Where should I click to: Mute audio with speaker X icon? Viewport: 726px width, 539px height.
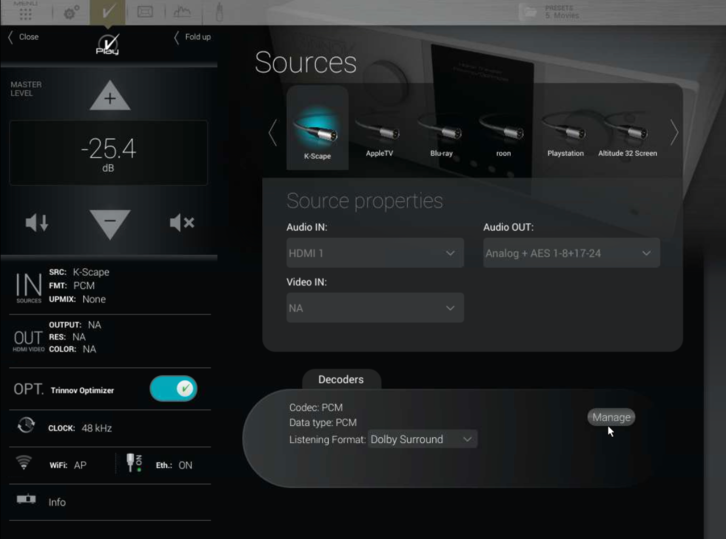pyautogui.click(x=182, y=223)
